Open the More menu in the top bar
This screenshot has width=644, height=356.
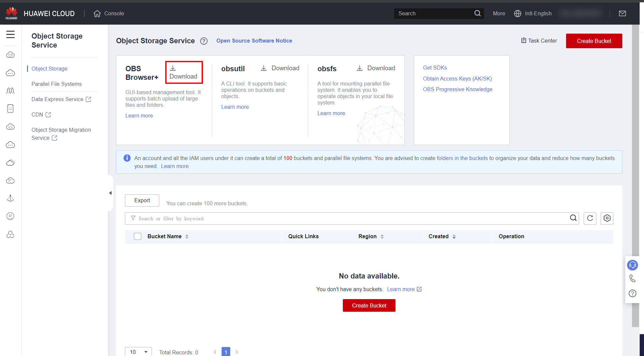[x=499, y=13]
